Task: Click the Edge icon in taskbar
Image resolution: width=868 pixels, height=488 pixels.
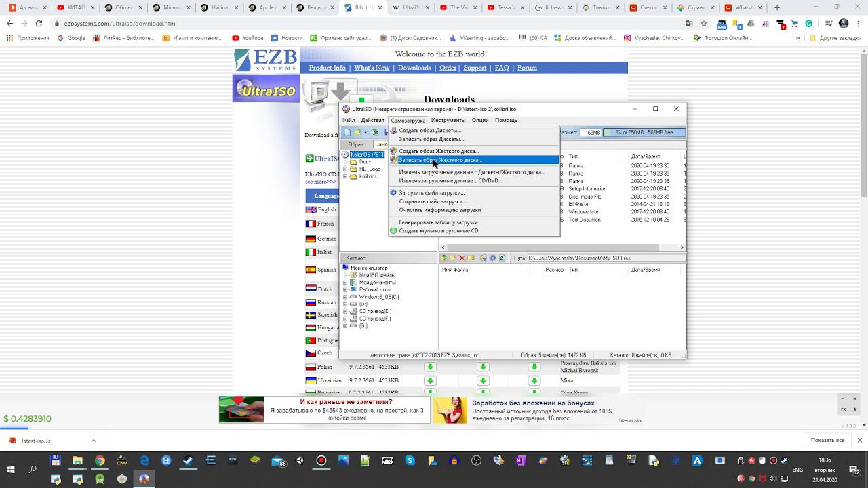Action: coord(144,461)
